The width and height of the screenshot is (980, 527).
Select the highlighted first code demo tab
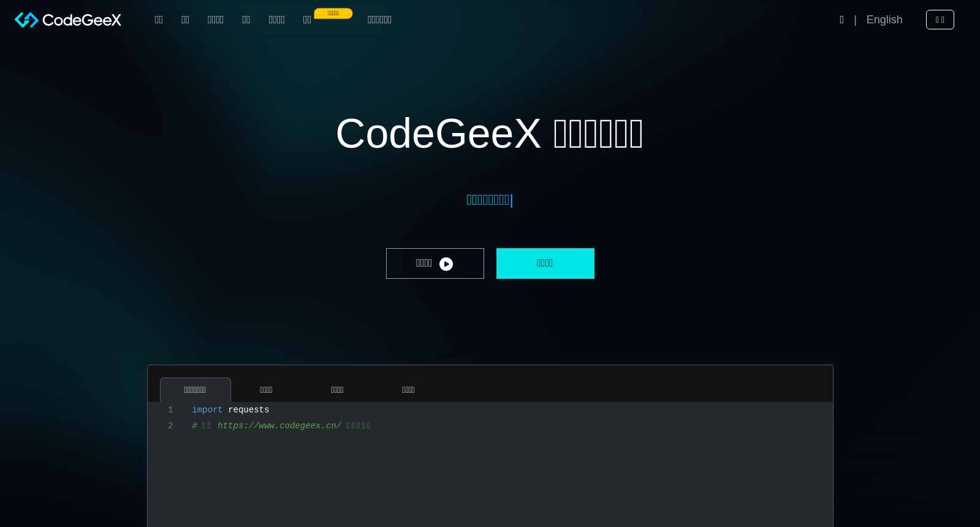(196, 390)
